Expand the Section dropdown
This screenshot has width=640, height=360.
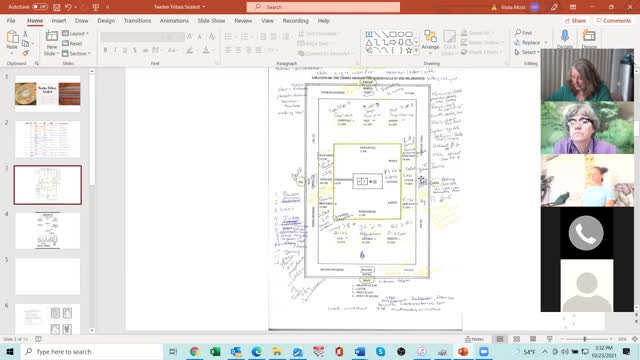(76, 53)
